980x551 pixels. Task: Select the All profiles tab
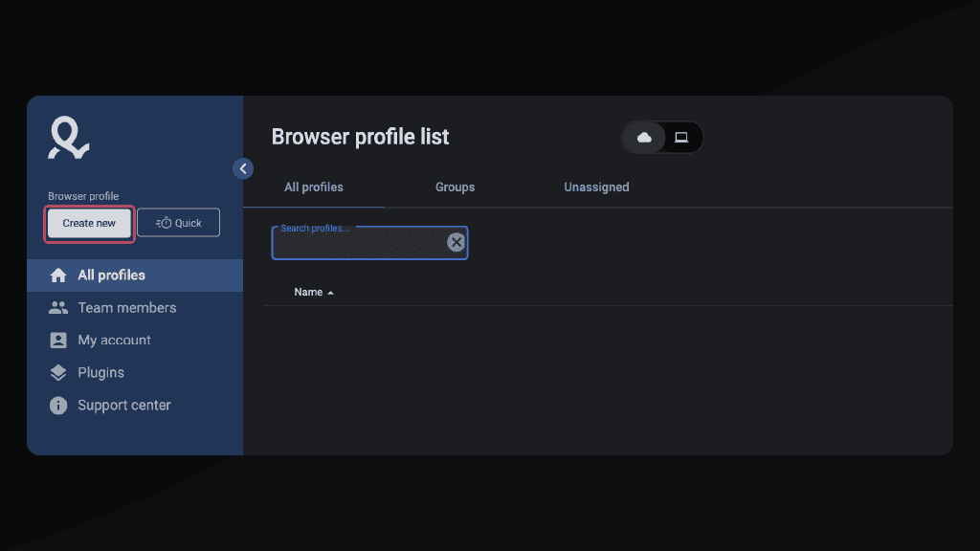pyautogui.click(x=313, y=187)
